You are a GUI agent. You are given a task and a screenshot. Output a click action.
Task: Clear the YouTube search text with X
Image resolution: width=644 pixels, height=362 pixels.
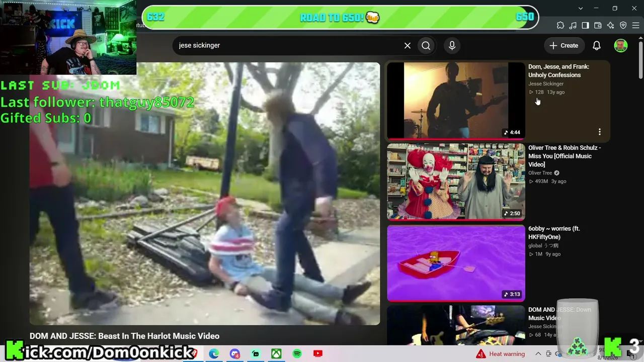tap(408, 45)
